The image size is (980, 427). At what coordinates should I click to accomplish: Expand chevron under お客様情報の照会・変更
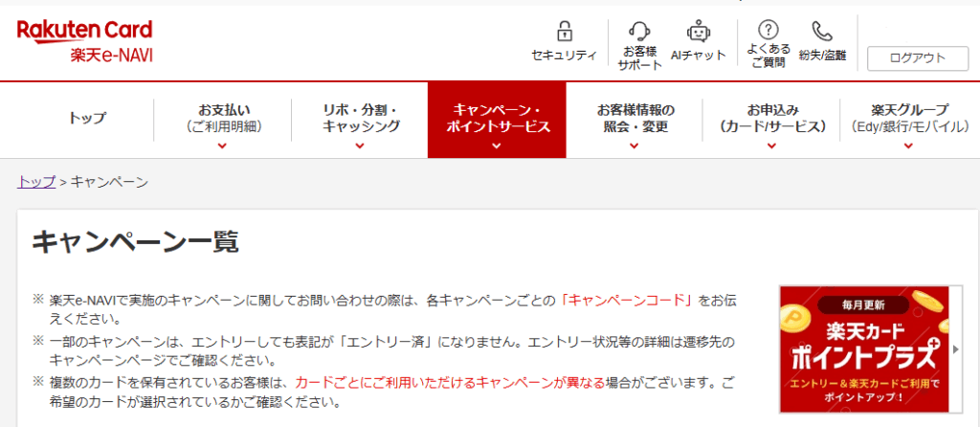(635, 146)
